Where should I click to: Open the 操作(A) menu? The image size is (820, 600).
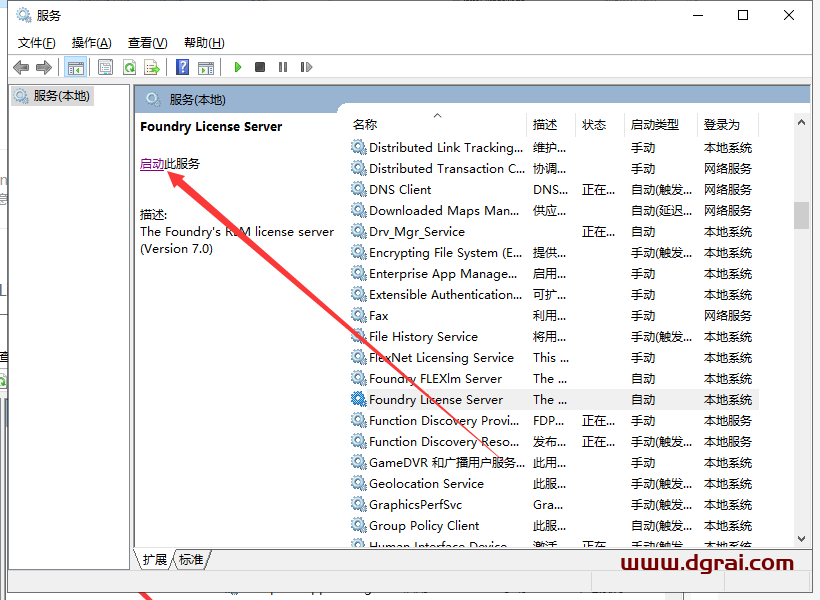(x=92, y=43)
